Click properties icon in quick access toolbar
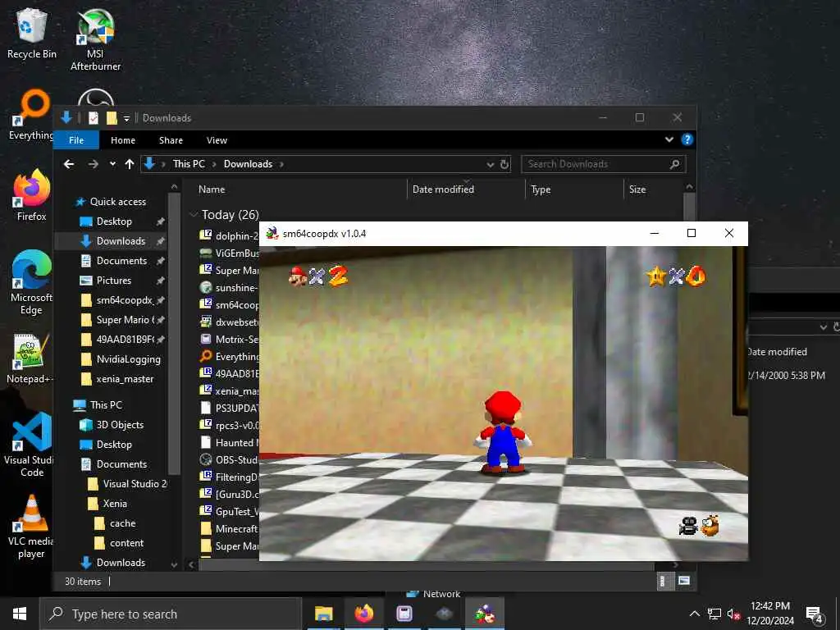The image size is (840, 630). tap(94, 118)
